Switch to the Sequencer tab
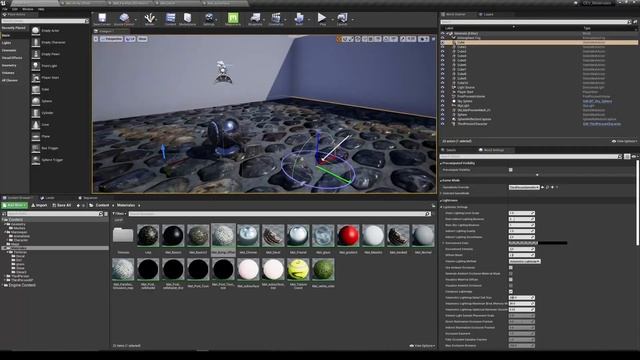This screenshot has width=640, height=360. coord(88,198)
